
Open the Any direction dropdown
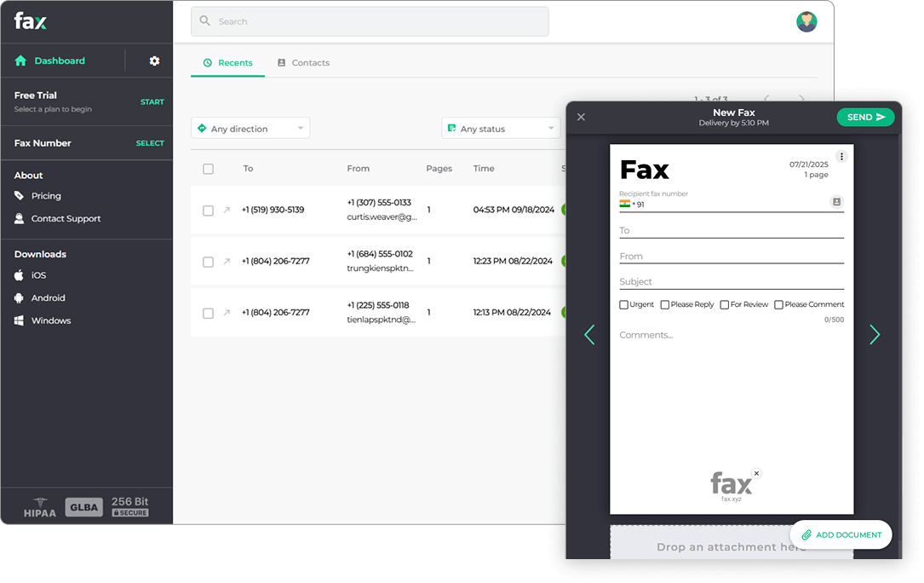250,128
